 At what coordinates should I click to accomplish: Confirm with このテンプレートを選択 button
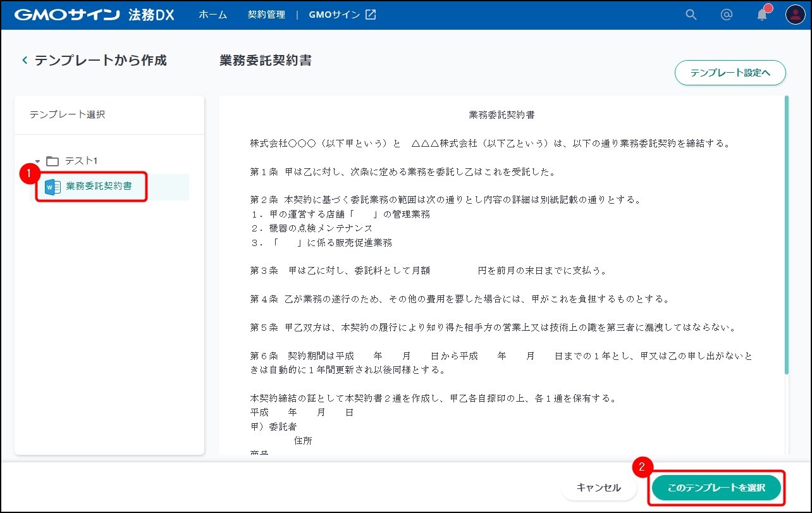[717, 488]
